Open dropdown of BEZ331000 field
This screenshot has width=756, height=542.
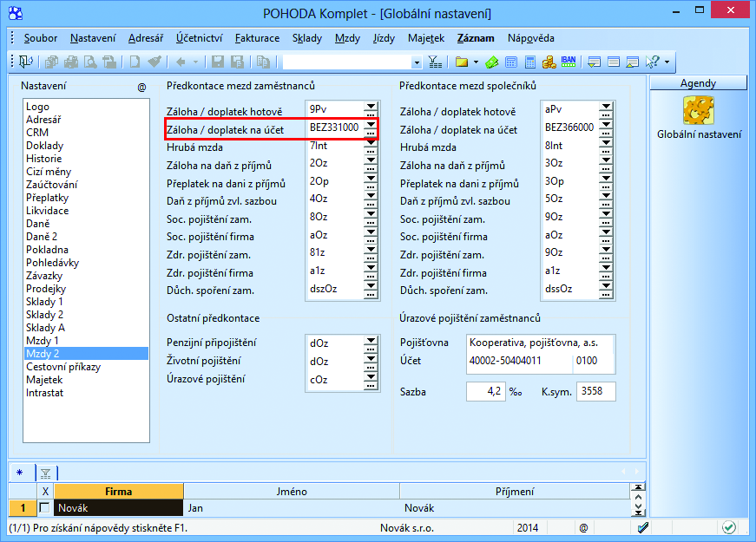[x=371, y=124]
